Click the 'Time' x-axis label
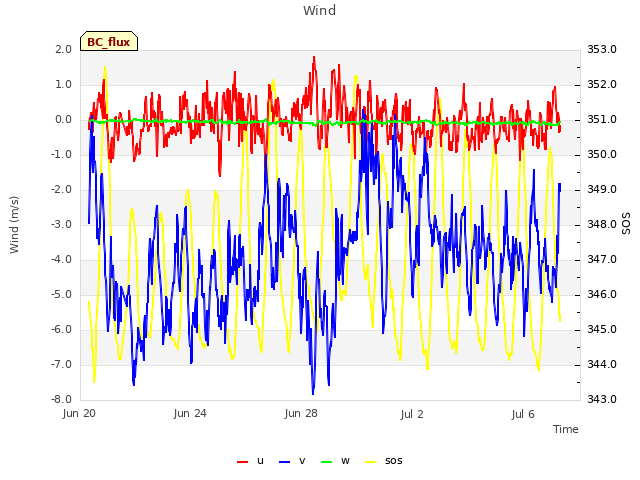The width and height of the screenshot is (640, 480). pyautogui.click(x=566, y=429)
